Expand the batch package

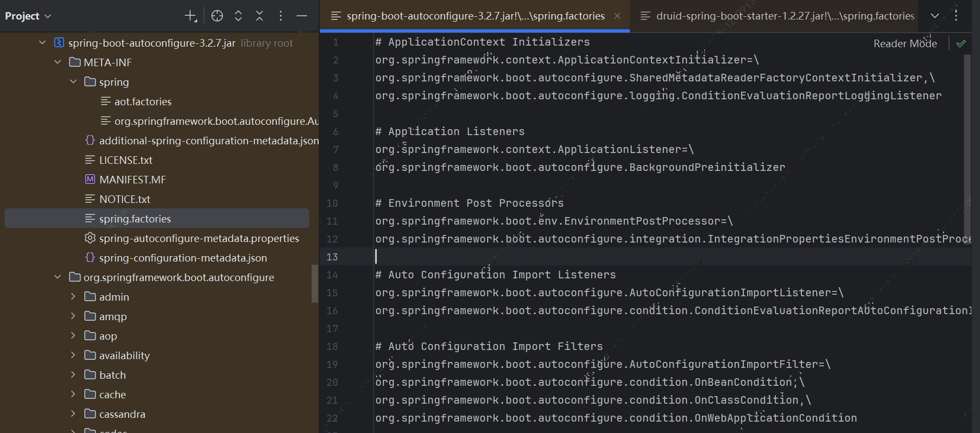click(x=73, y=375)
